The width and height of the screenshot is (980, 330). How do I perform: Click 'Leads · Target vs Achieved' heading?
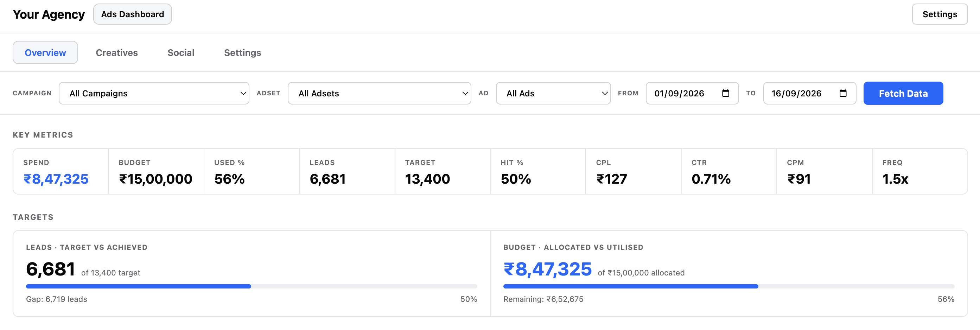87,247
